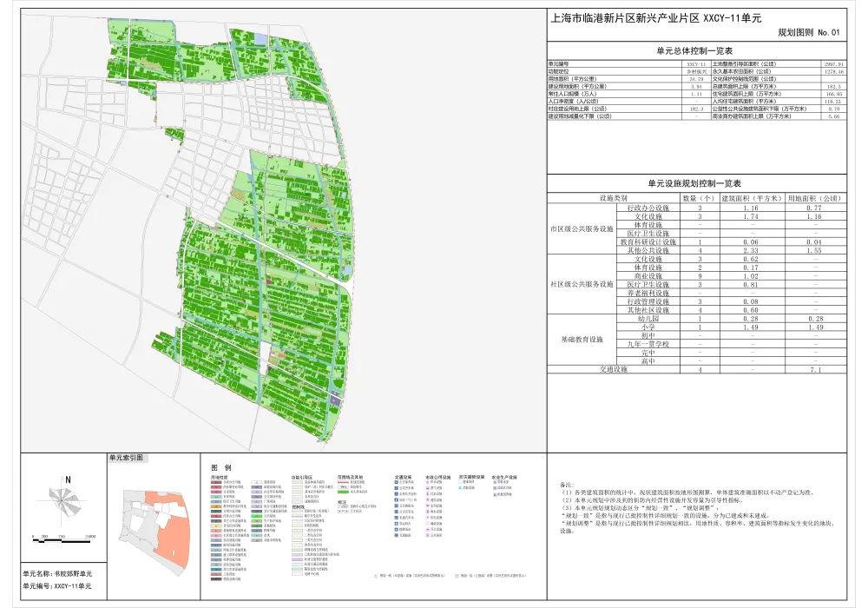Click the '养老福利设施' row label
The image size is (868, 608).
pos(648,293)
